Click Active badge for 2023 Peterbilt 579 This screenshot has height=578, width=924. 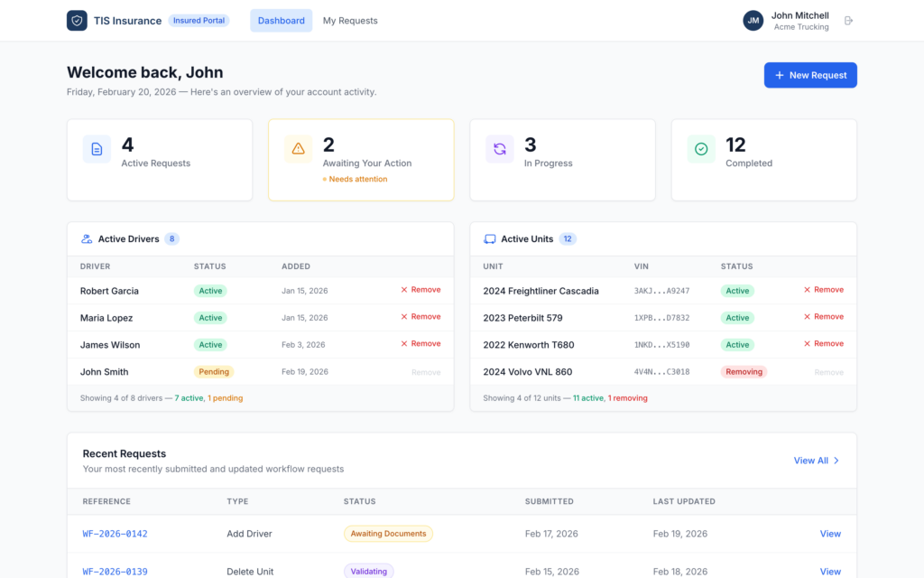tap(737, 318)
